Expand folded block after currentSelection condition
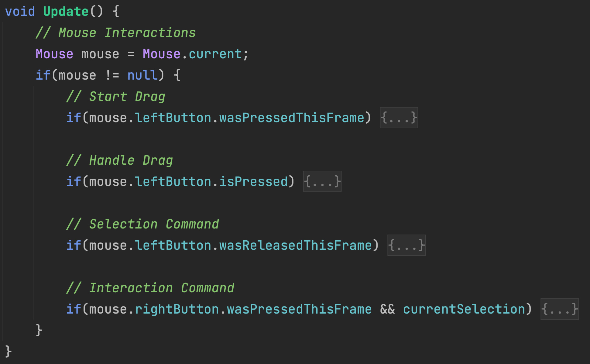Viewport: 590px width, 364px height. pyautogui.click(x=559, y=309)
